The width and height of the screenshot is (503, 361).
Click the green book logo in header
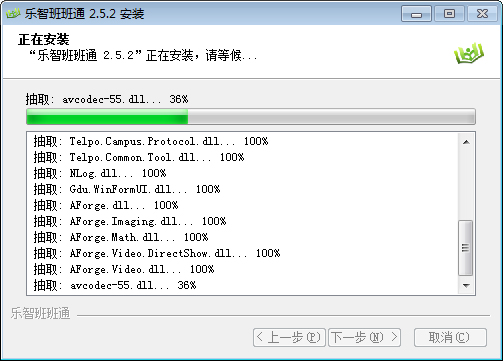click(469, 54)
